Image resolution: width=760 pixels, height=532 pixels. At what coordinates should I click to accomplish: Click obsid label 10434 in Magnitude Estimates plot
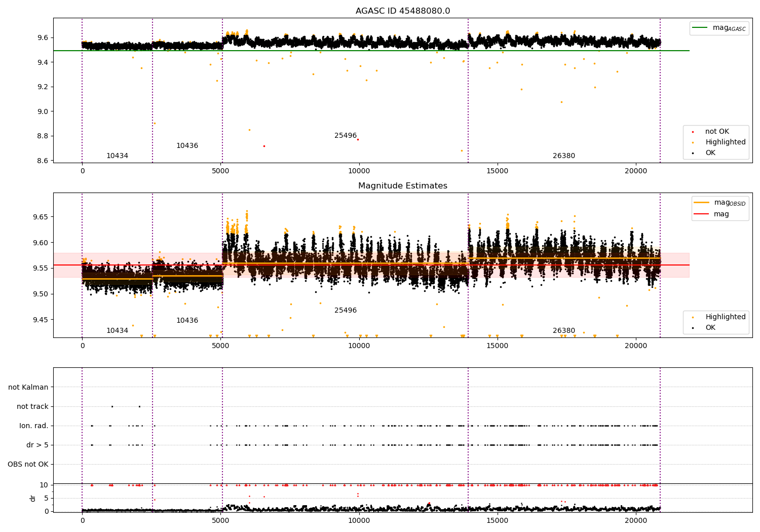click(117, 331)
